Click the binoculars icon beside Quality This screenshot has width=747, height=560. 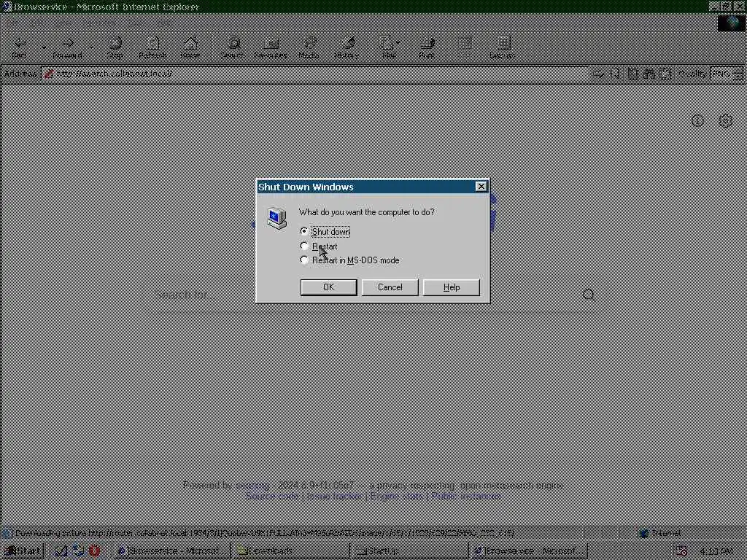click(649, 74)
